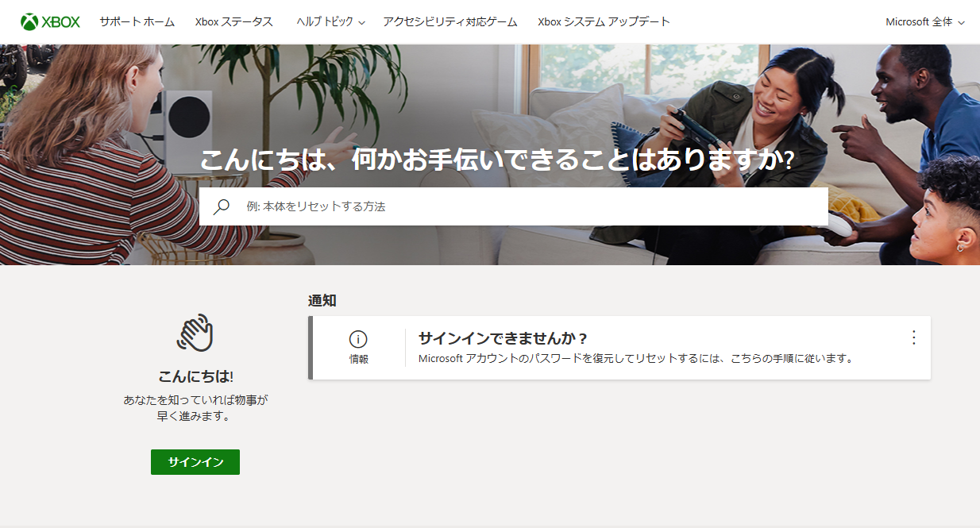980x528 pixels.
Task: Open the three-dot notification options menu
Action: pyautogui.click(x=913, y=337)
